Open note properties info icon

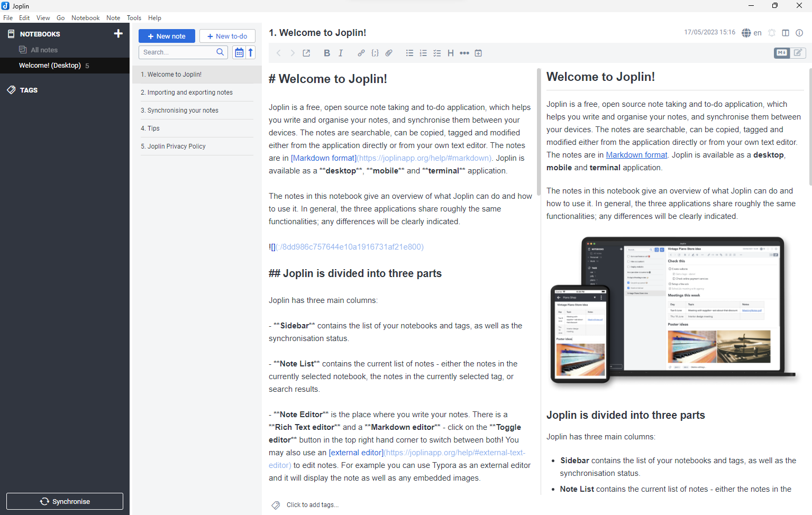(x=799, y=33)
